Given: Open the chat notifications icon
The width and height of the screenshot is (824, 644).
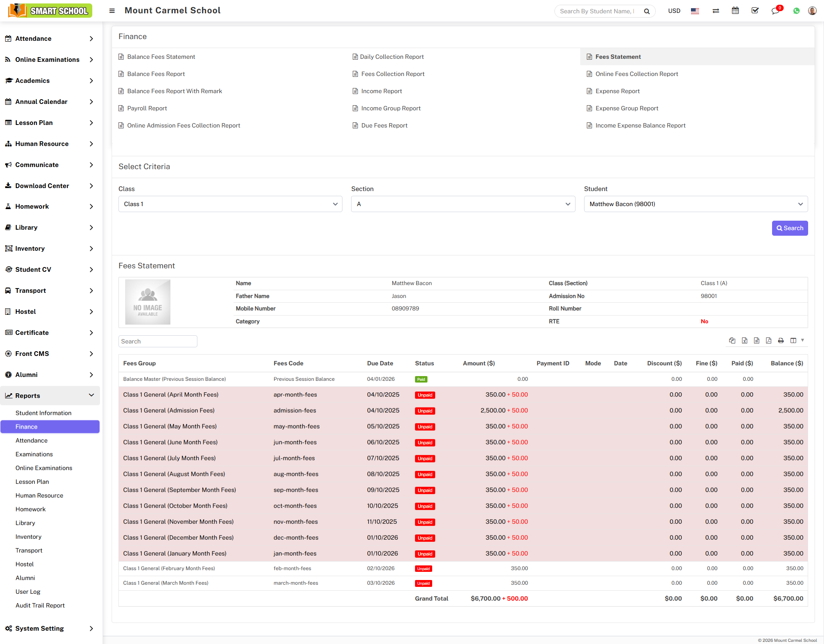Looking at the screenshot, I should click(775, 11).
